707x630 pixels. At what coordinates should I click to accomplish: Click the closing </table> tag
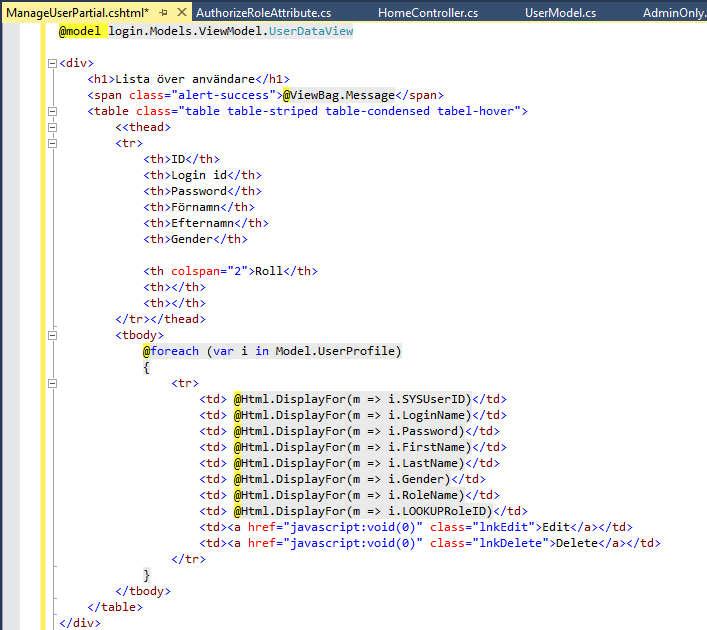115,607
